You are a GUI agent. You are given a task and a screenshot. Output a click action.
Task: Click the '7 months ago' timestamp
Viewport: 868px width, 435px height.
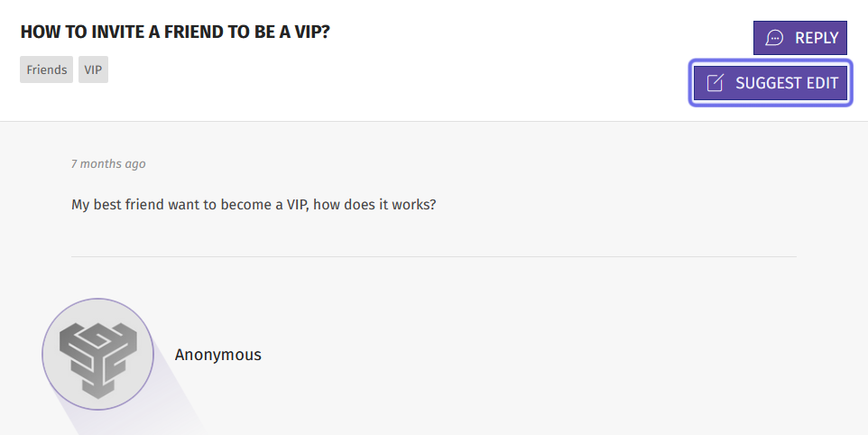108,164
